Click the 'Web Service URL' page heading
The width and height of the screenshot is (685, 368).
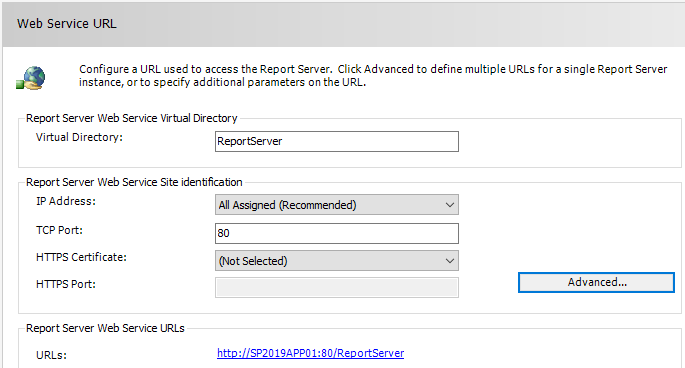point(67,24)
